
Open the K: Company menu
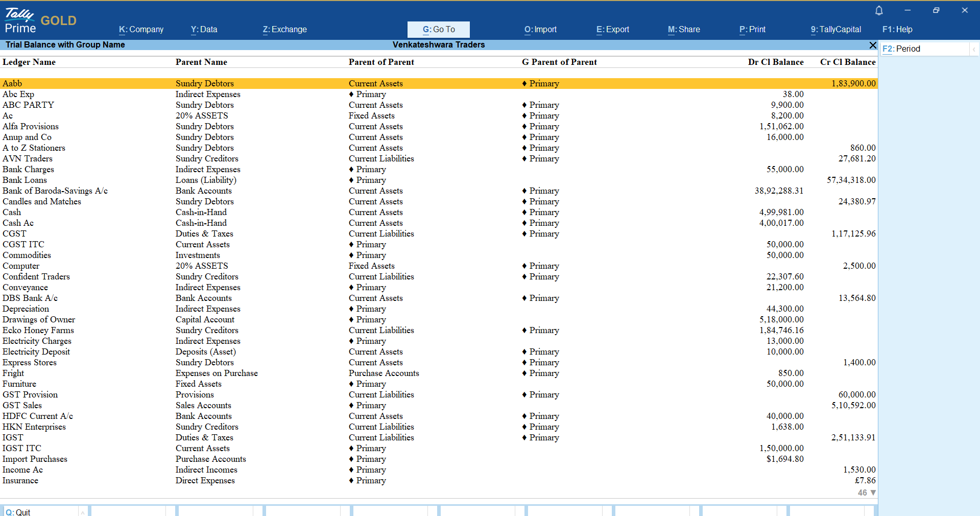(x=141, y=30)
